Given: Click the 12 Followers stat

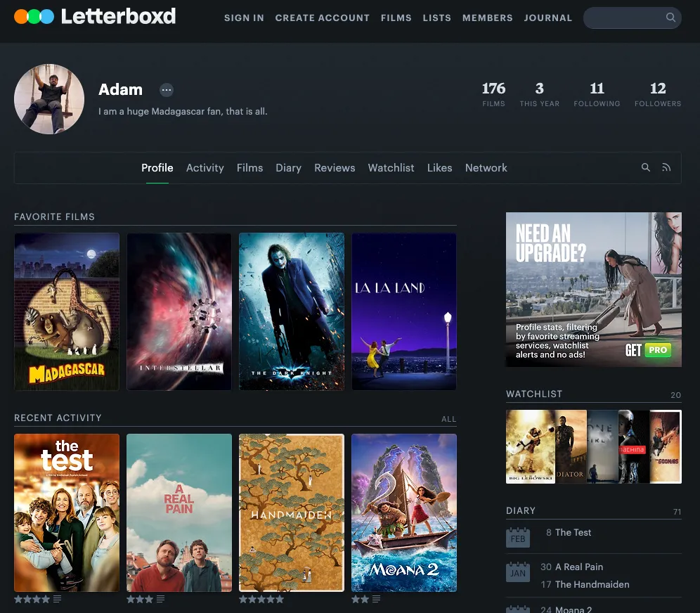Looking at the screenshot, I should coord(658,94).
